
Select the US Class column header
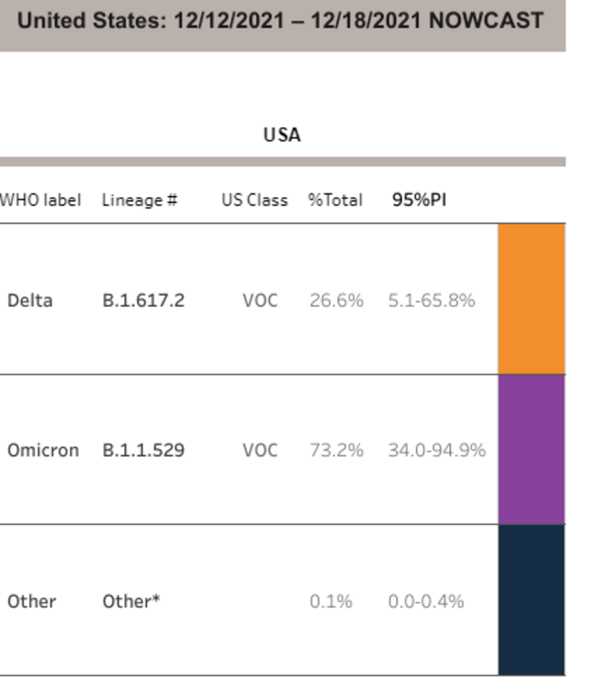254,200
